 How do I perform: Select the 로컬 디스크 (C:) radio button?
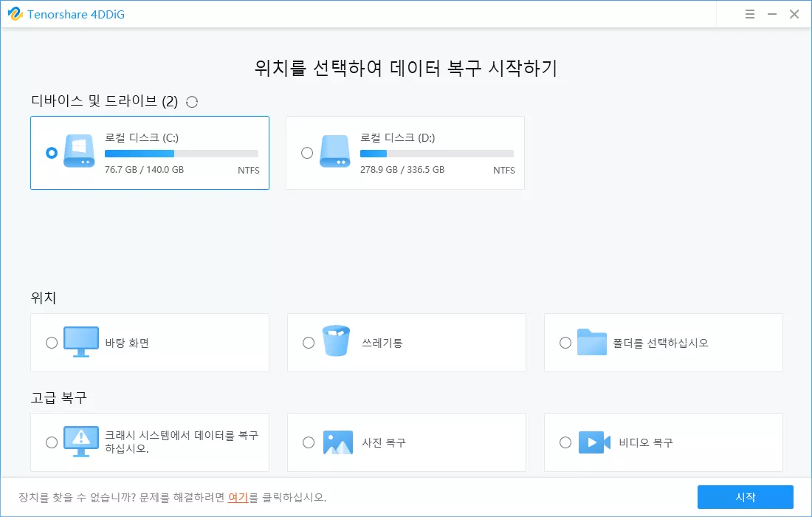pos(51,153)
